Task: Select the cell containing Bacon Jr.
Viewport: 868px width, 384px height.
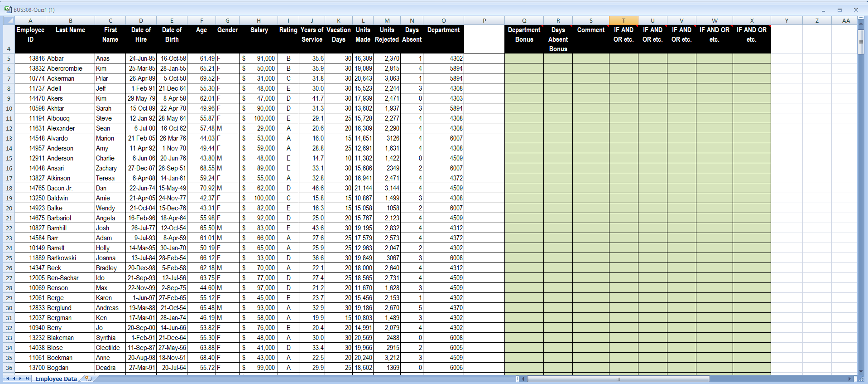Action: (70, 188)
